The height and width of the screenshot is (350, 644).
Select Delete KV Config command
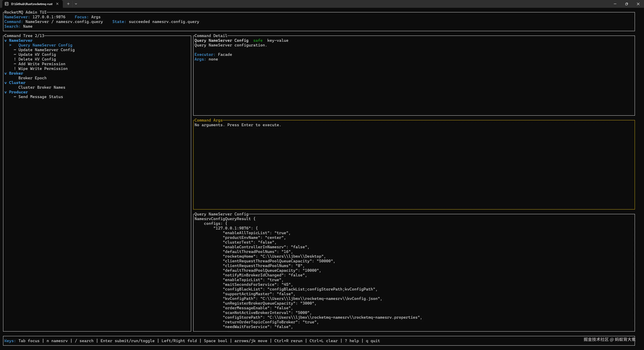tap(37, 59)
